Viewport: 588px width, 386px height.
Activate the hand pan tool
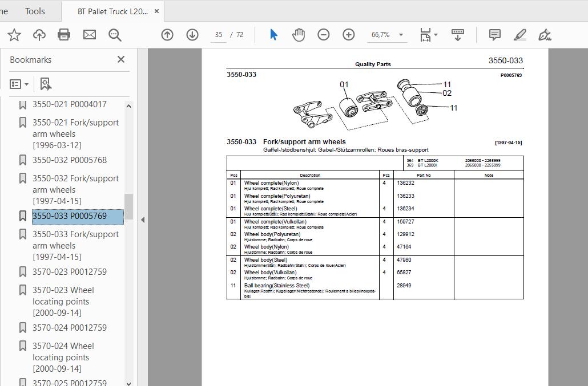[x=299, y=35]
